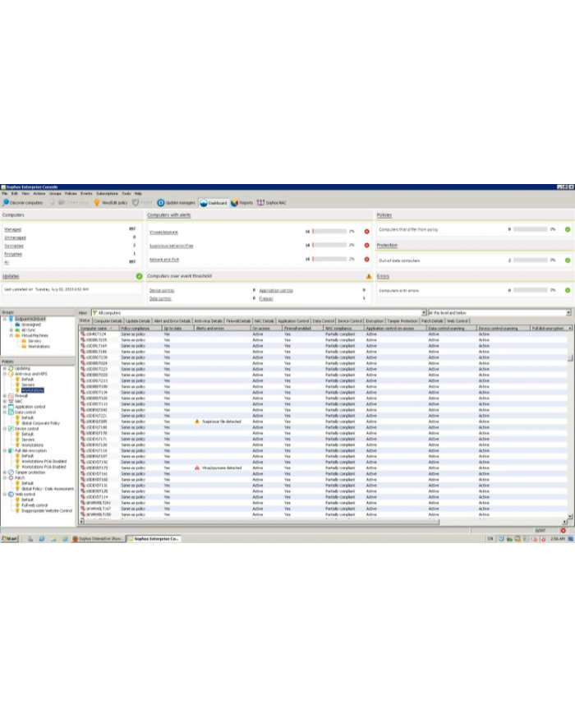The width and height of the screenshot is (575, 728).
Task: Expand the Tamper protection policy node
Action: coord(5,472)
